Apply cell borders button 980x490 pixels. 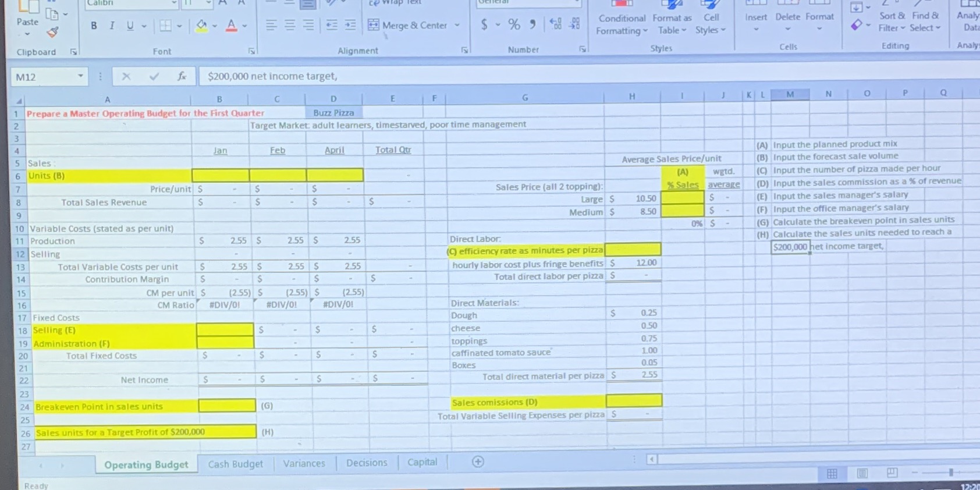tap(166, 26)
